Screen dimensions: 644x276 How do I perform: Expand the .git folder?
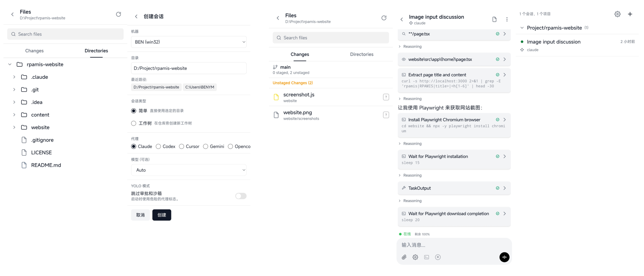14,90
